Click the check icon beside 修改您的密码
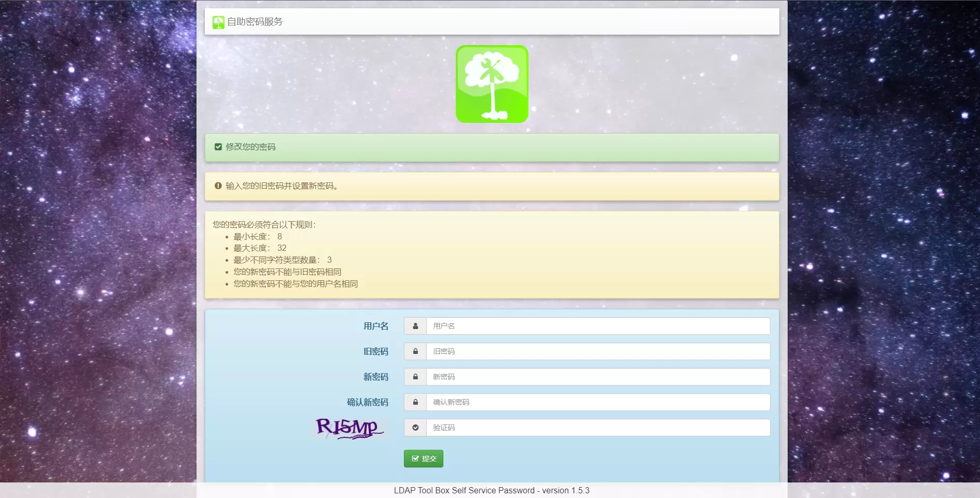This screenshot has width=980, height=498. [x=218, y=147]
